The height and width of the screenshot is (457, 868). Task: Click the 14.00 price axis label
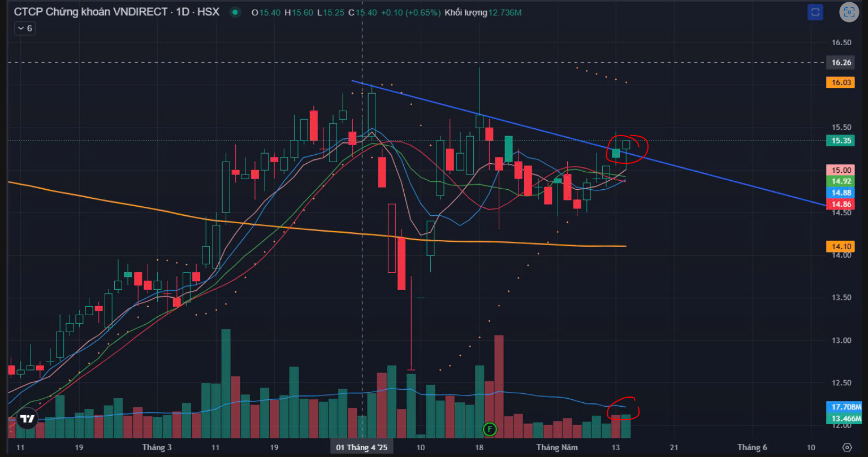click(841, 255)
